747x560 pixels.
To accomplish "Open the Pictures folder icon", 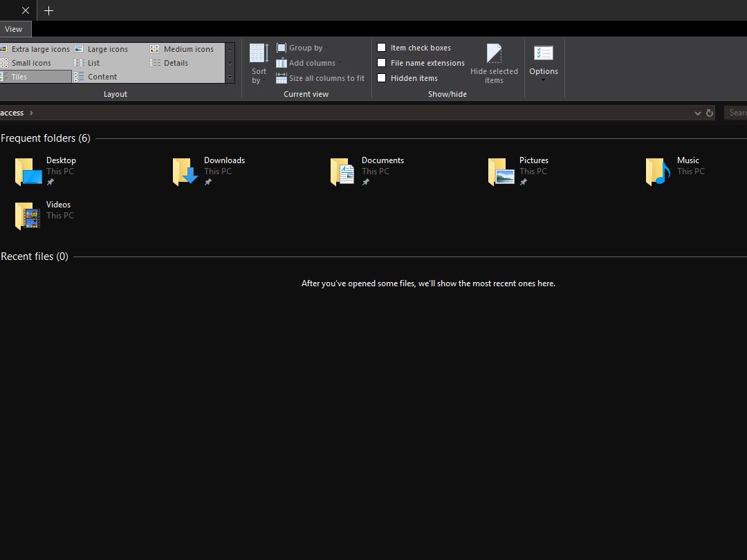I will click(501, 171).
